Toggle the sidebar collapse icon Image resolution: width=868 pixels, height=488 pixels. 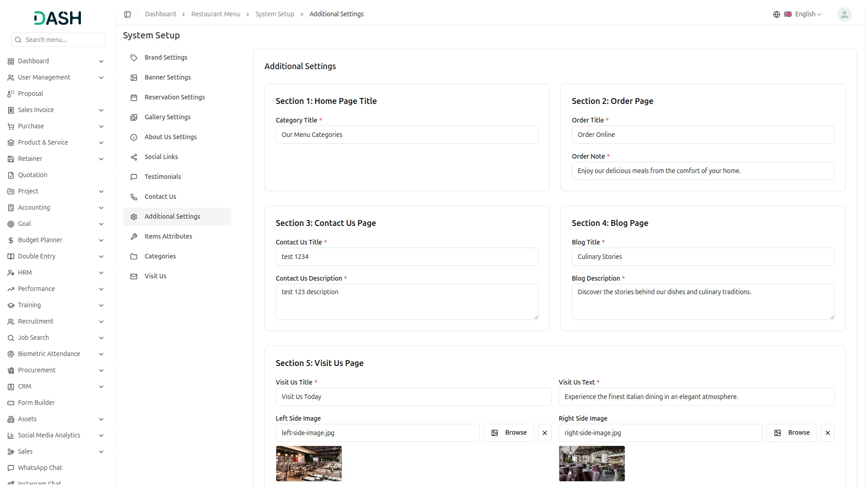click(127, 14)
